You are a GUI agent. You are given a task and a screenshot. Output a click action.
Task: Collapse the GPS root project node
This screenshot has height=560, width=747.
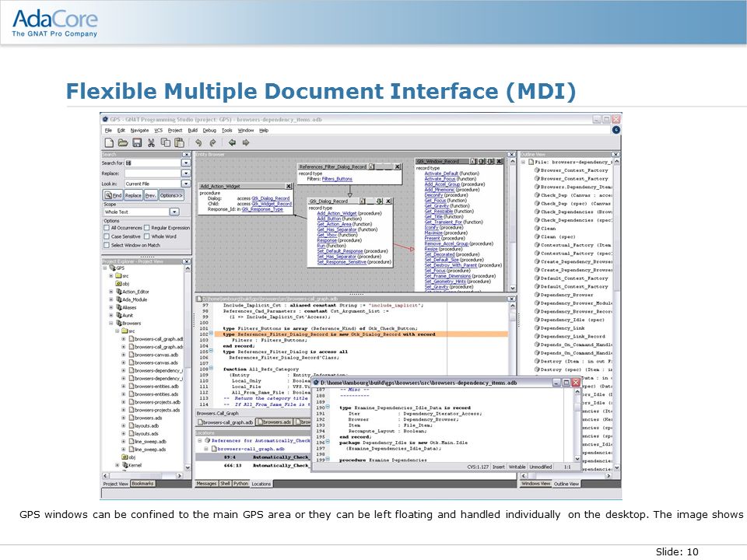(105, 268)
